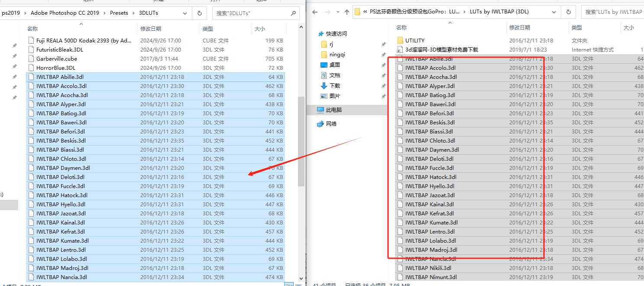Viewport: 644px width, 286px height.
Task: Click Forward arrow in right Explorer window
Action: [327, 12]
